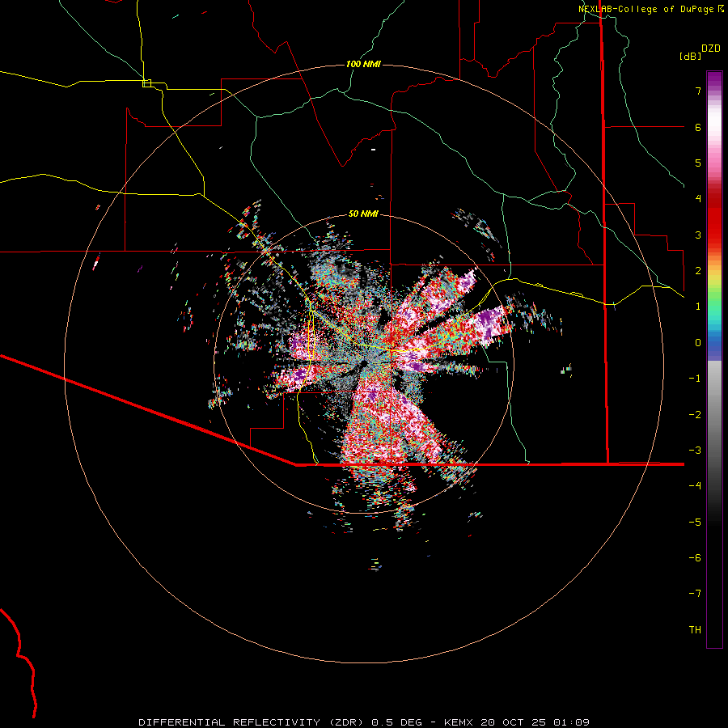Screen dimensions: 728x728
Task: Click the '2' value on the color scale
Action: 698,271
